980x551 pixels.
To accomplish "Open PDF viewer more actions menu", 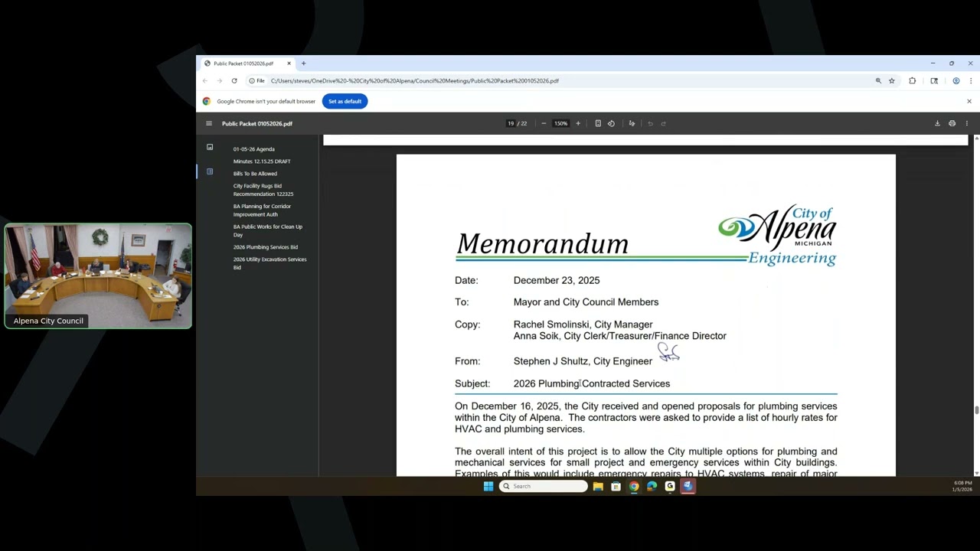I will point(966,123).
